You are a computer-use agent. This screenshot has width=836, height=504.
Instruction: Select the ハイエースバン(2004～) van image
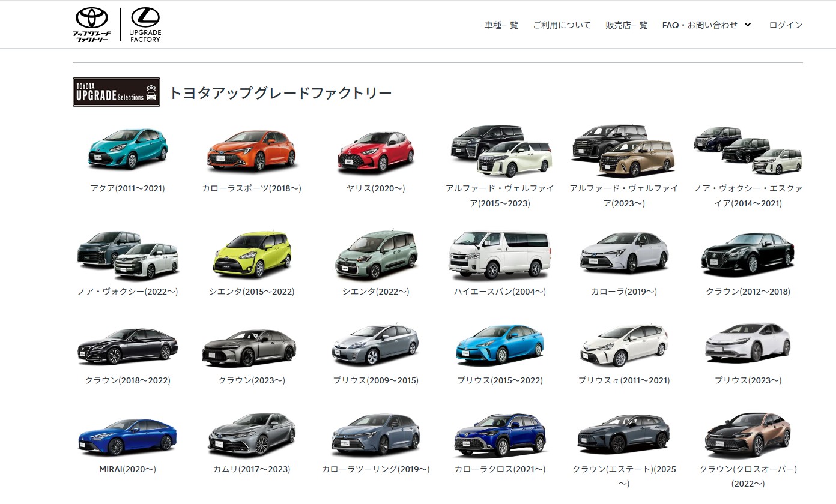[500, 256]
